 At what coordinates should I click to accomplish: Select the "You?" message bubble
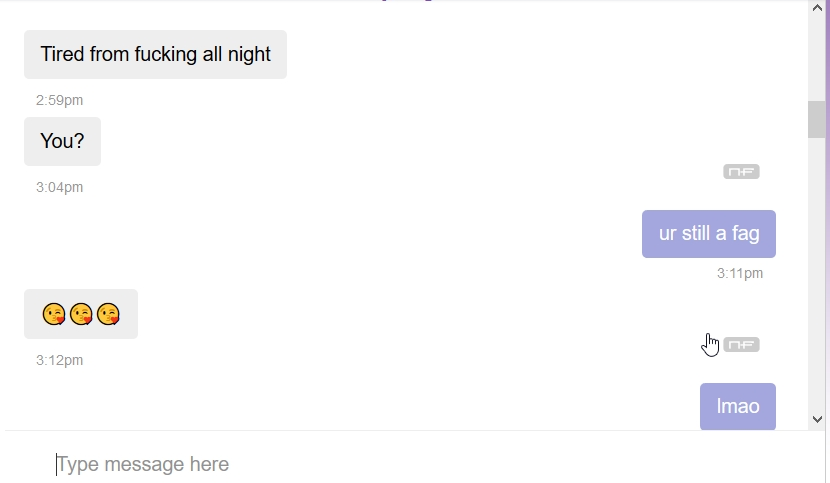pyautogui.click(x=62, y=142)
